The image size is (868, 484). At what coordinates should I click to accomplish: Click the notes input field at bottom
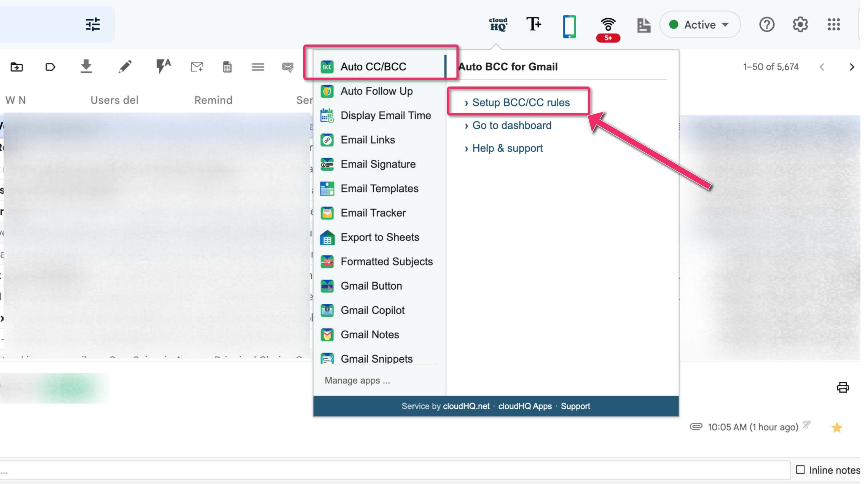(x=395, y=470)
